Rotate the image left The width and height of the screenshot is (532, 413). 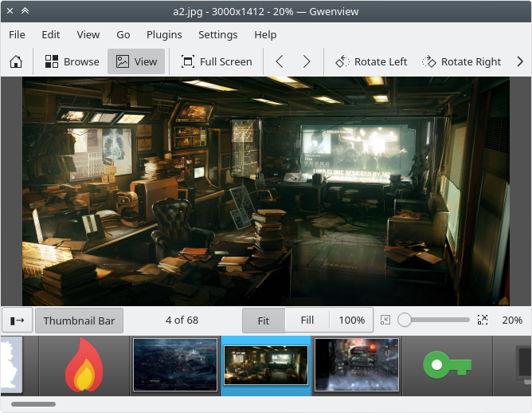point(371,61)
